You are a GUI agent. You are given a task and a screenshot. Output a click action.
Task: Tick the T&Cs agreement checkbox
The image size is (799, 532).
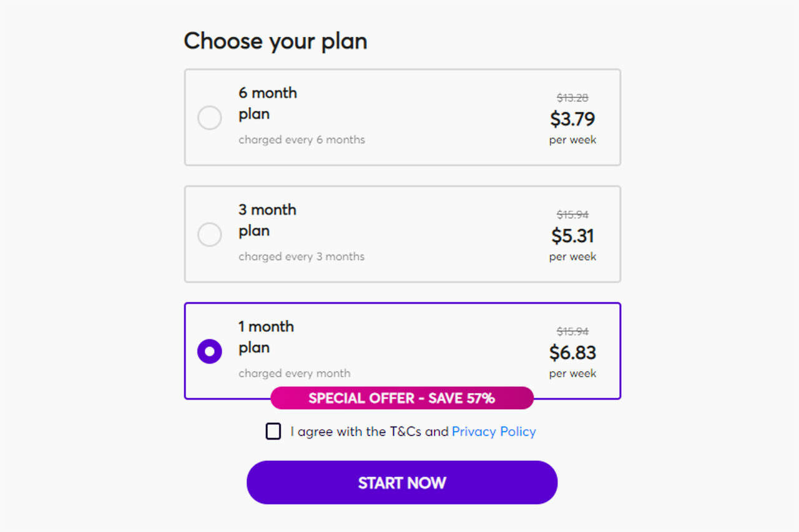tap(273, 432)
